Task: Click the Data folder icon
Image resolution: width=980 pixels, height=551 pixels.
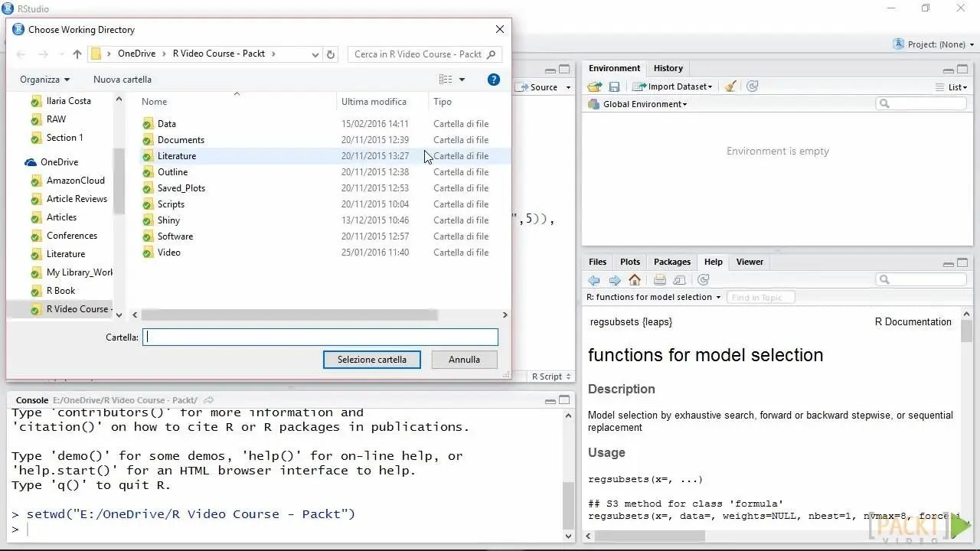Action: (148, 124)
